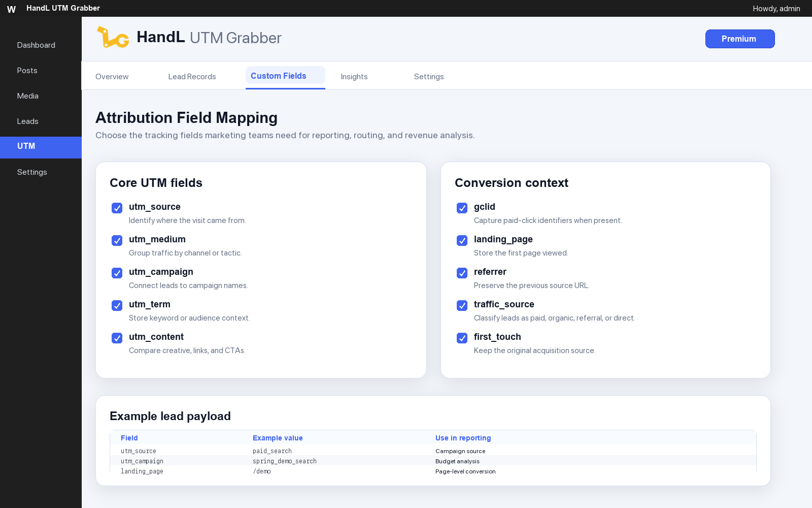Click the utm_source field label
Screen dimensions: 812x508
(155, 207)
